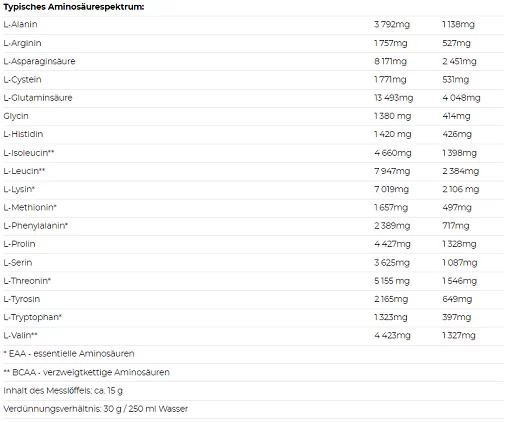The width and height of the screenshot is (512, 422).
Task: Select the 4 423mg L-Valin value
Action: point(392,336)
